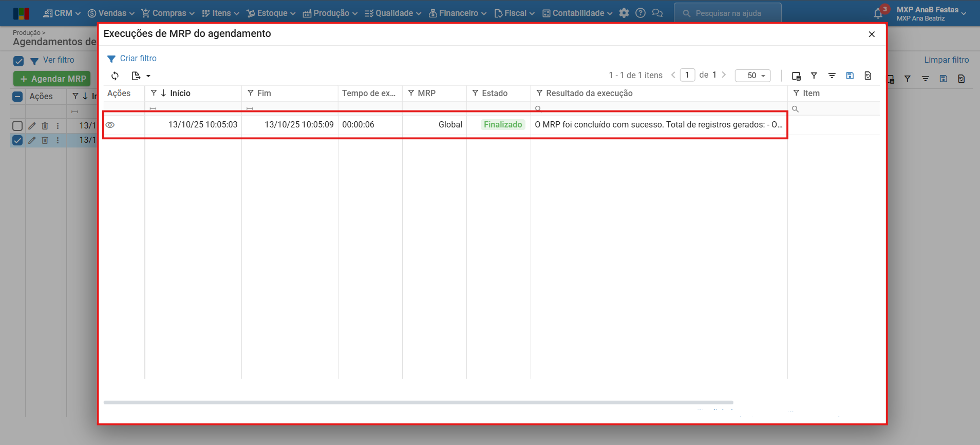Open the Financeiro dropdown menu
The image size is (980, 445).
click(x=458, y=13)
